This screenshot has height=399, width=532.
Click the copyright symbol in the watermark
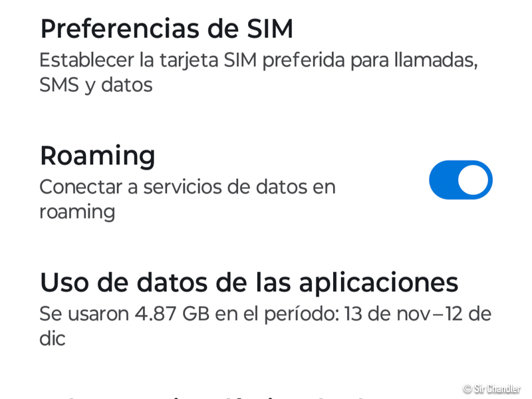(x=467, y=388)
